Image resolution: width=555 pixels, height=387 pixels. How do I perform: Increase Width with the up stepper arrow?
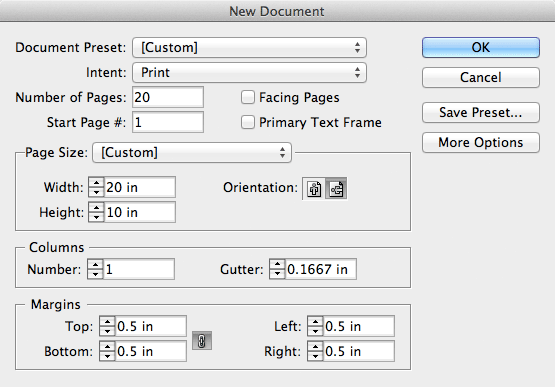coord(96,182)
